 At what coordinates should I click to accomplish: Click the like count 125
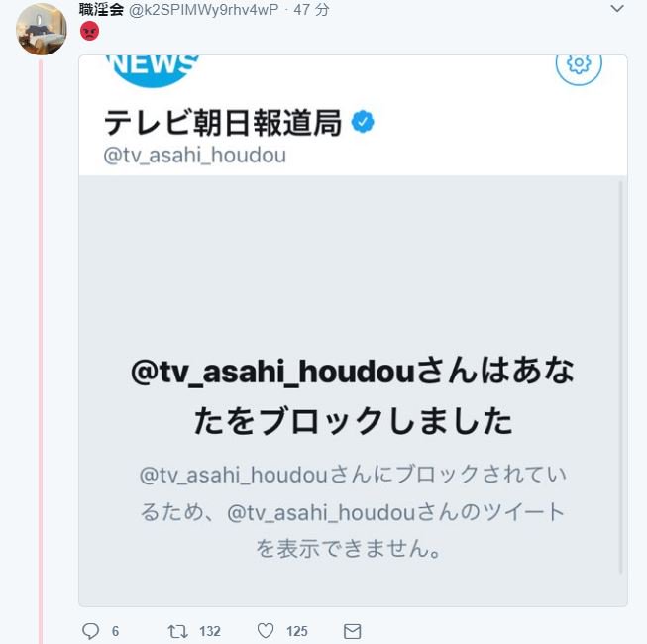click(297, 631)
